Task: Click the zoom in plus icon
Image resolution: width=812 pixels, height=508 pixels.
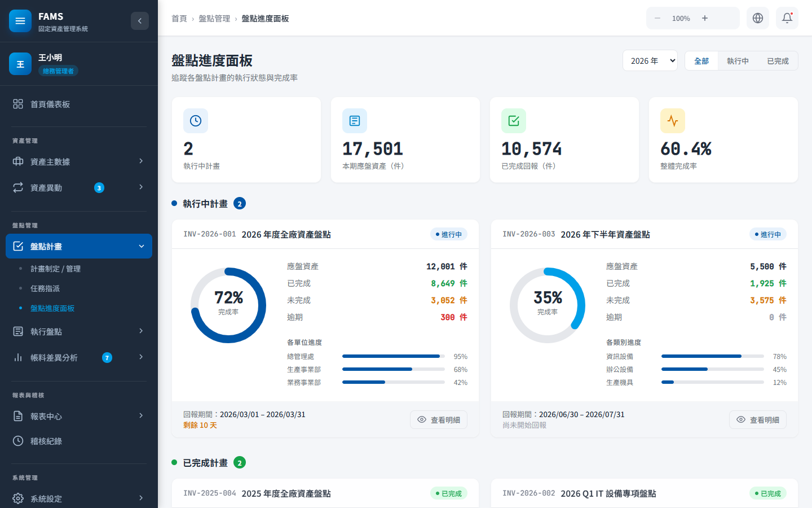Action: [x=705, y=18]
